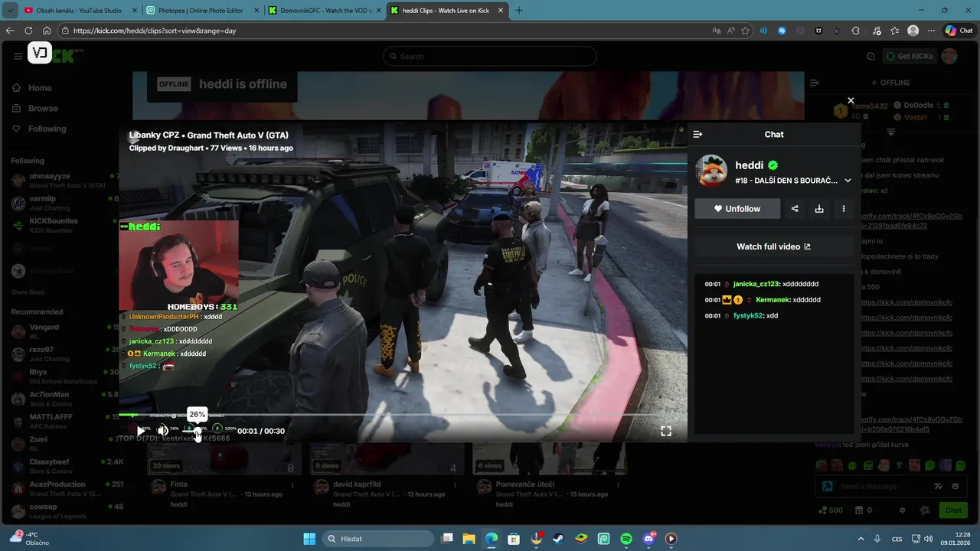Open the browser profile avatar
Image resolution: width=980 pixels, height=551 pixels.
(x=913, y=31)
